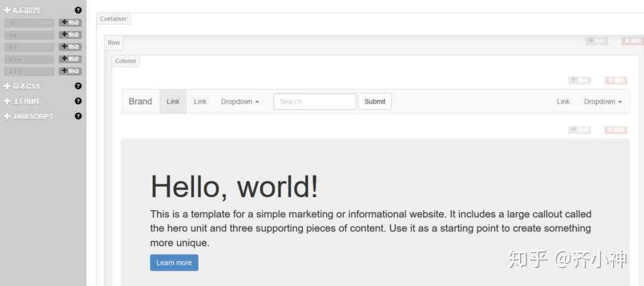Click the paragraph starting 'This is a template'
This screenshot has height=286, width=644.
371,228
